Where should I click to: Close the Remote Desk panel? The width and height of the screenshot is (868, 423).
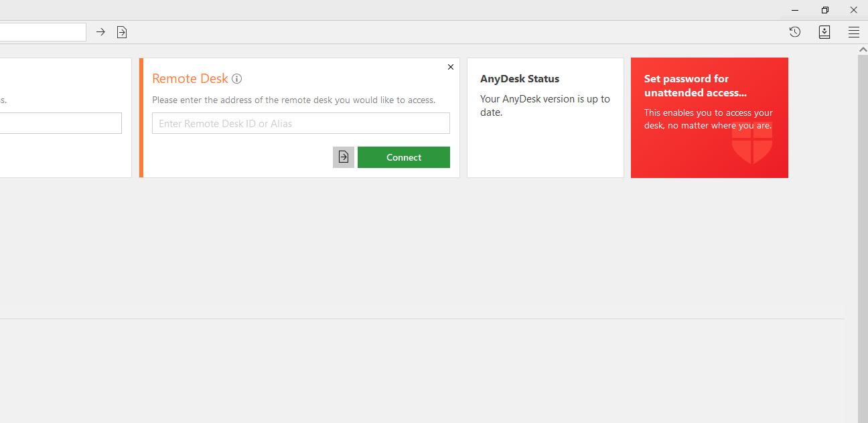[x=451, y=67]
